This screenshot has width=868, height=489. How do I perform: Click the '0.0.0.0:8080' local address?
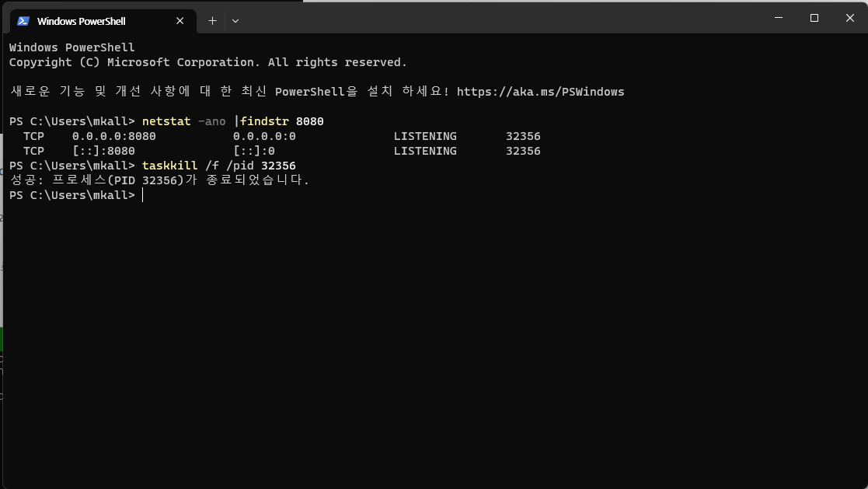tap(114, 136)
